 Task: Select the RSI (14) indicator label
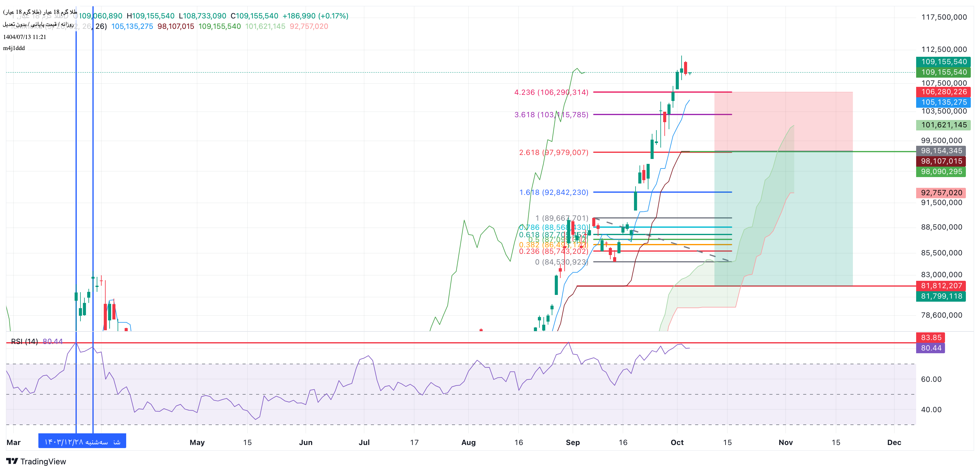[x=24, y=341]
